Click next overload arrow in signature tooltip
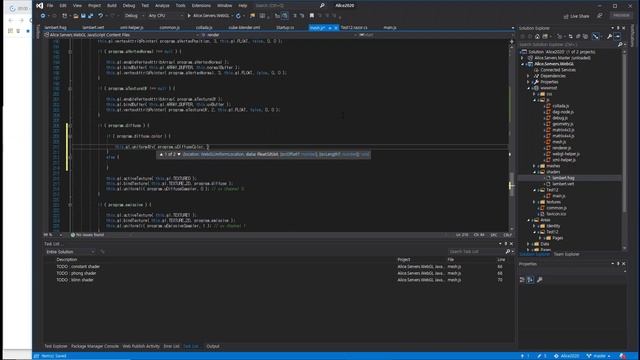The width and height of the screenshot is (640, 360). (179, 154)
